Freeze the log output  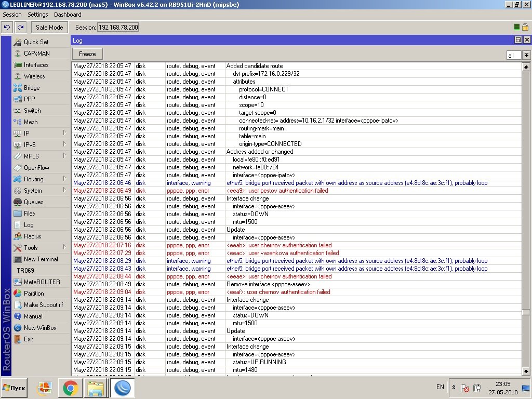click(x=87, y=54)
